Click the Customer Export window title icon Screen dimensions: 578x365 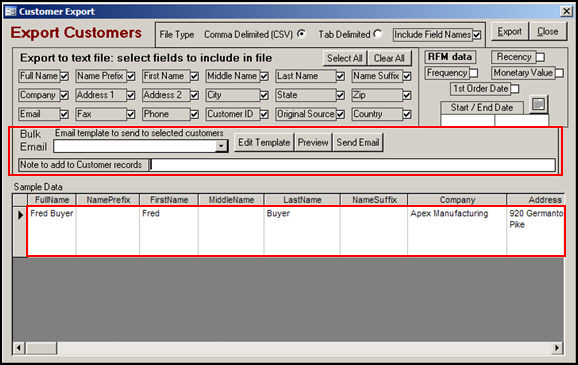pyautogui.click(x=10, y=11)
